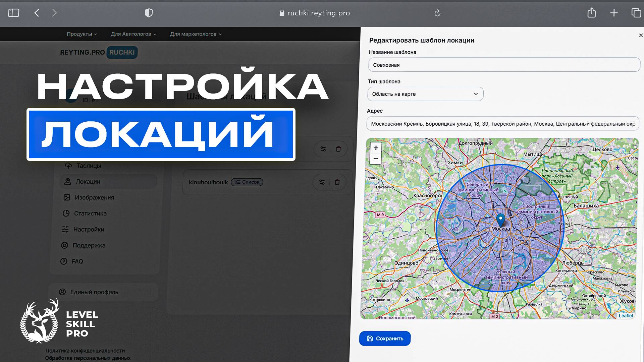644x362 pixels.
Task: Click the Единый профиль account icon
Action: point(63,292)
